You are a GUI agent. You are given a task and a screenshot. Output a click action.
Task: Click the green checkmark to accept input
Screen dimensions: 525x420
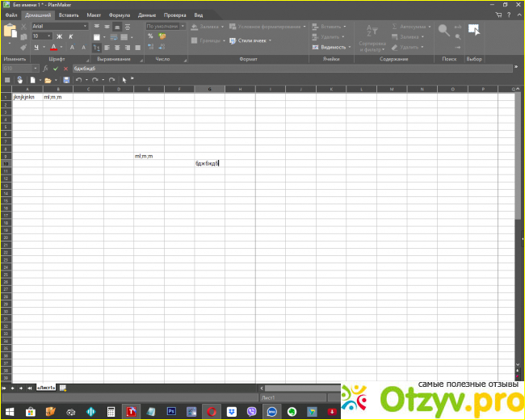coord(55,69)
